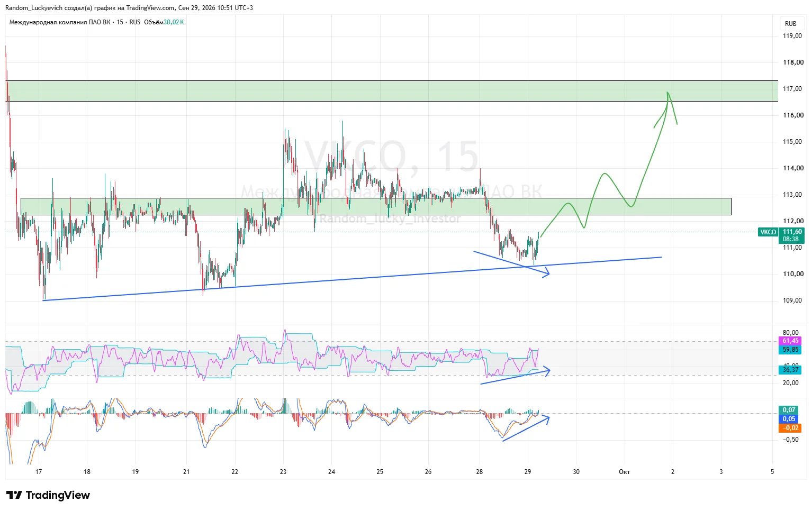The image size is (812, 511).
Task: Click date 26 on the time axis
Action: [428, 472]
